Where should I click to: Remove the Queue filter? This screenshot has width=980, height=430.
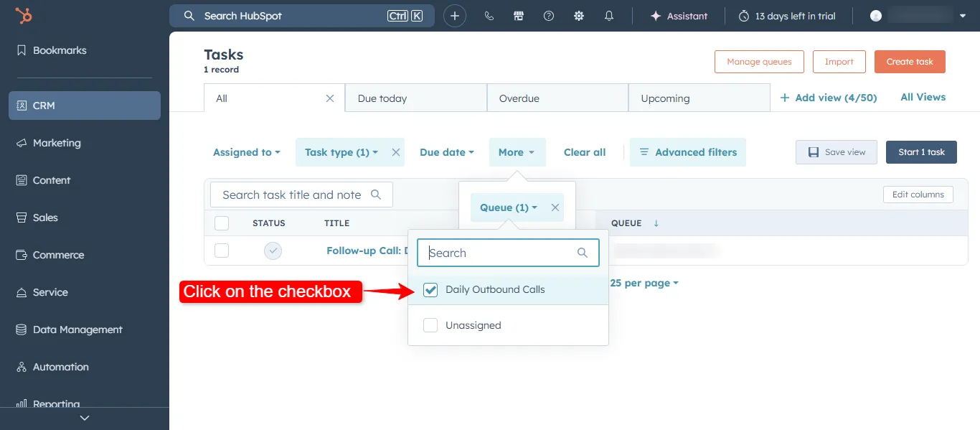coord(555,207)
